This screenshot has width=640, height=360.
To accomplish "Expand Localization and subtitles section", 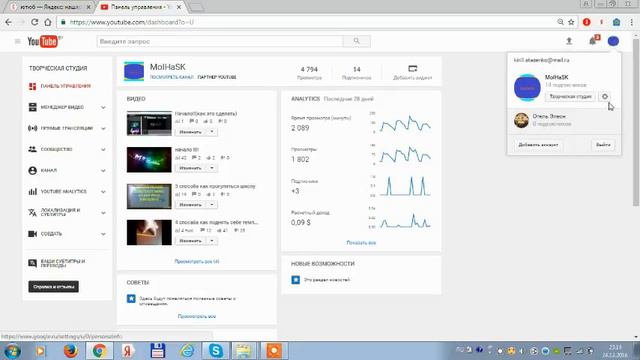I will click(103, 213).
